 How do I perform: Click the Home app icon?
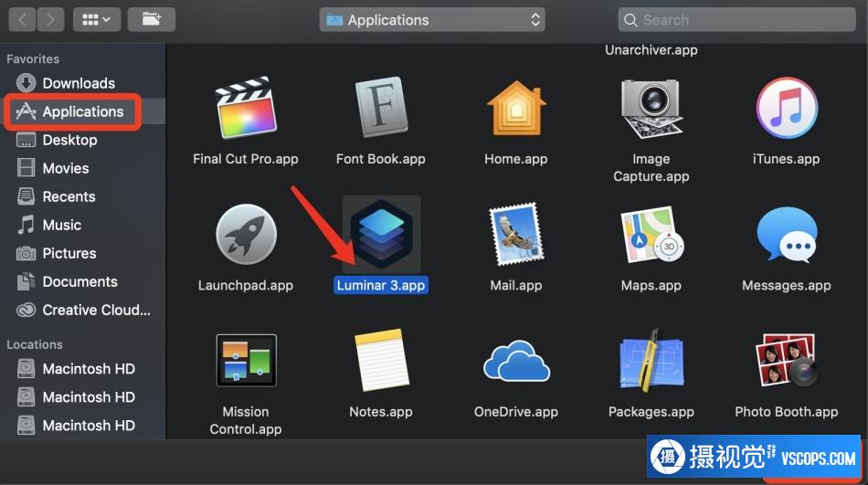516,108
